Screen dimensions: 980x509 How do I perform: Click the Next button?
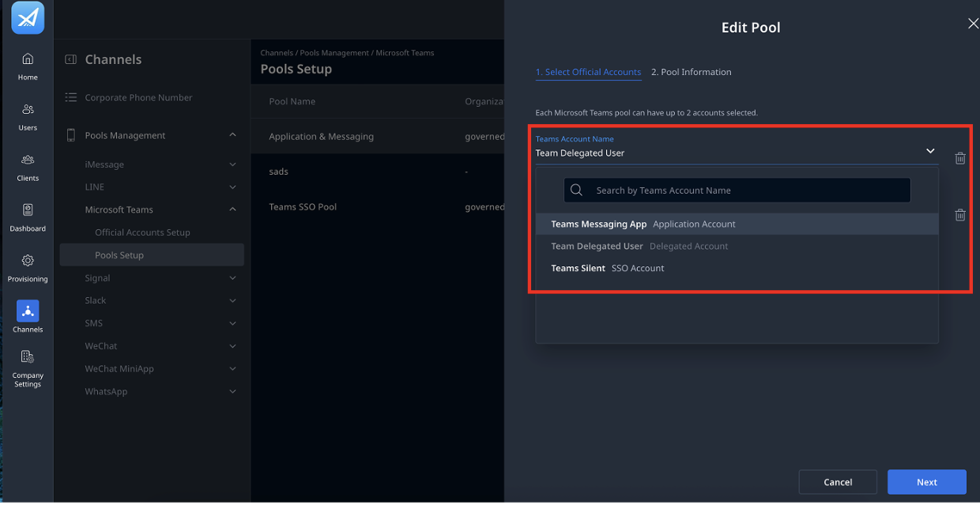tap(927, 482)
